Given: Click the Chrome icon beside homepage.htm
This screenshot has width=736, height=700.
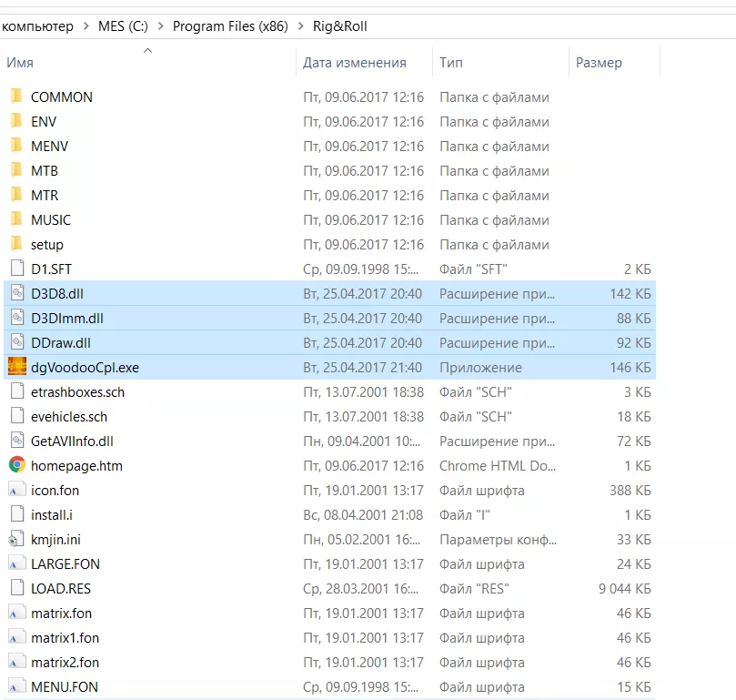Looking at the screenshot, I should click(16, 465).
